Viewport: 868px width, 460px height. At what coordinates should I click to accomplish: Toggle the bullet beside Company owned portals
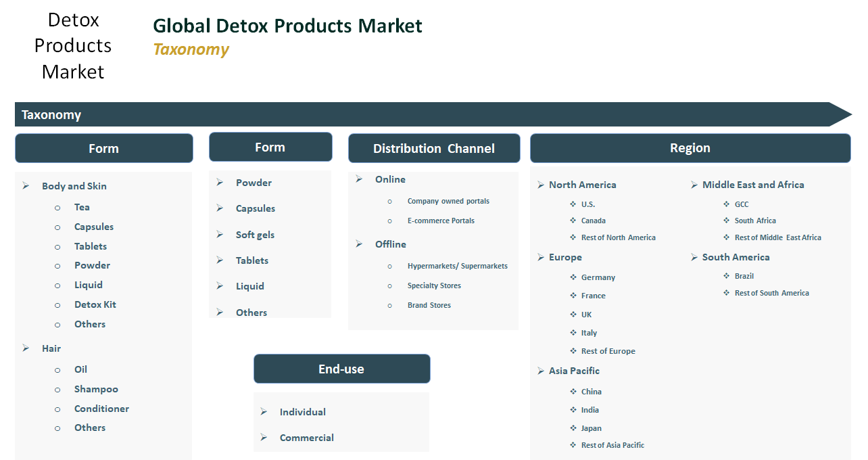[389, 201]
